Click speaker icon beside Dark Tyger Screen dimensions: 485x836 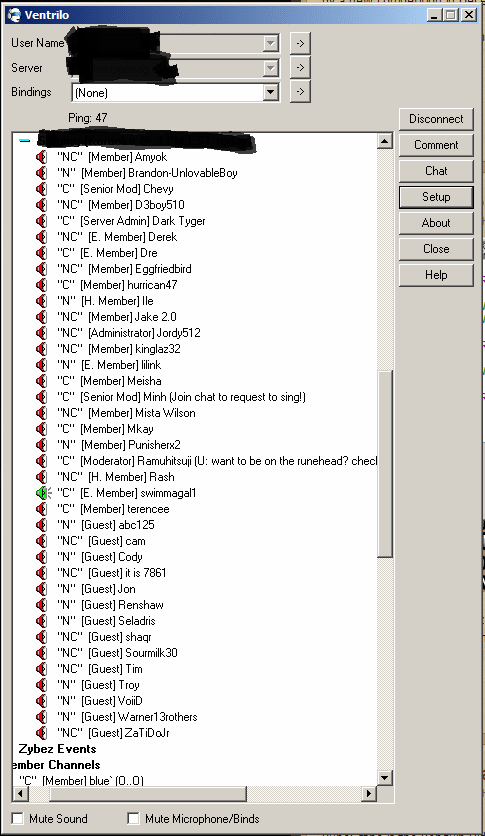42,221
